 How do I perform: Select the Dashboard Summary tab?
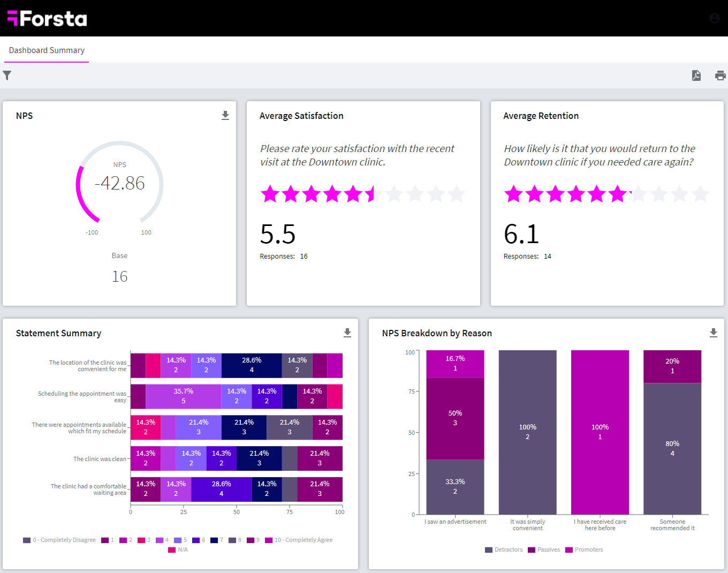pyautogui.click(x=46, y=50)
